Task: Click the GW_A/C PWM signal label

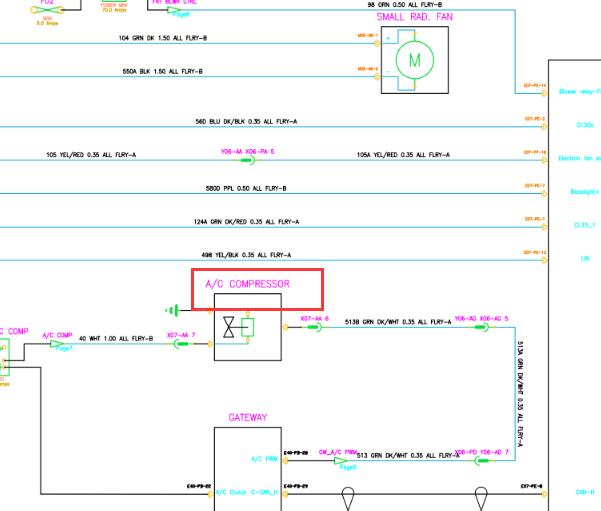Action: tap(338, 452)
